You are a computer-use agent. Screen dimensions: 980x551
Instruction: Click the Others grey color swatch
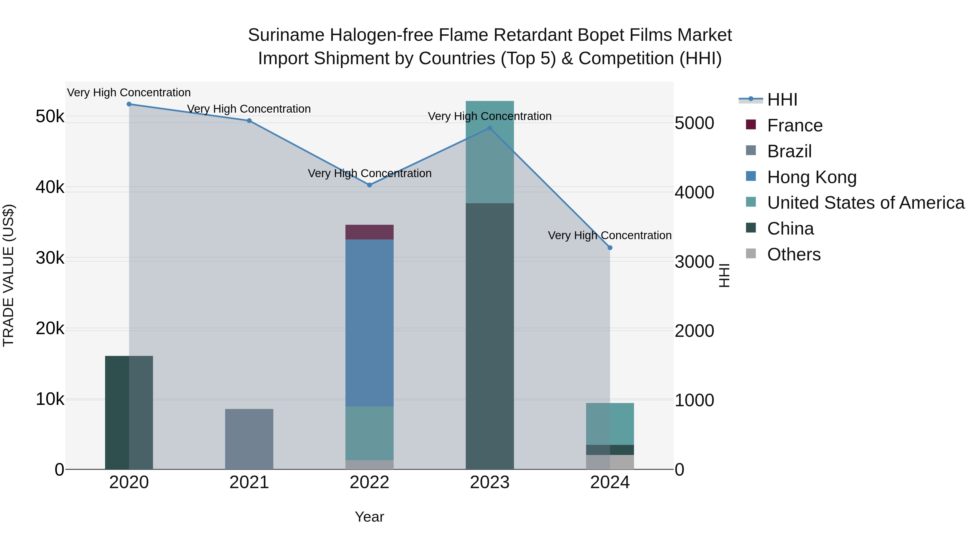tap(751, 253)
